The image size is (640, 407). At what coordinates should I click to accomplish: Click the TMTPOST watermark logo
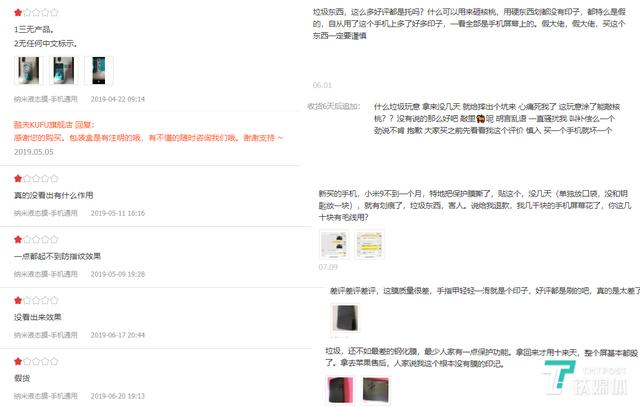point(586,377)
